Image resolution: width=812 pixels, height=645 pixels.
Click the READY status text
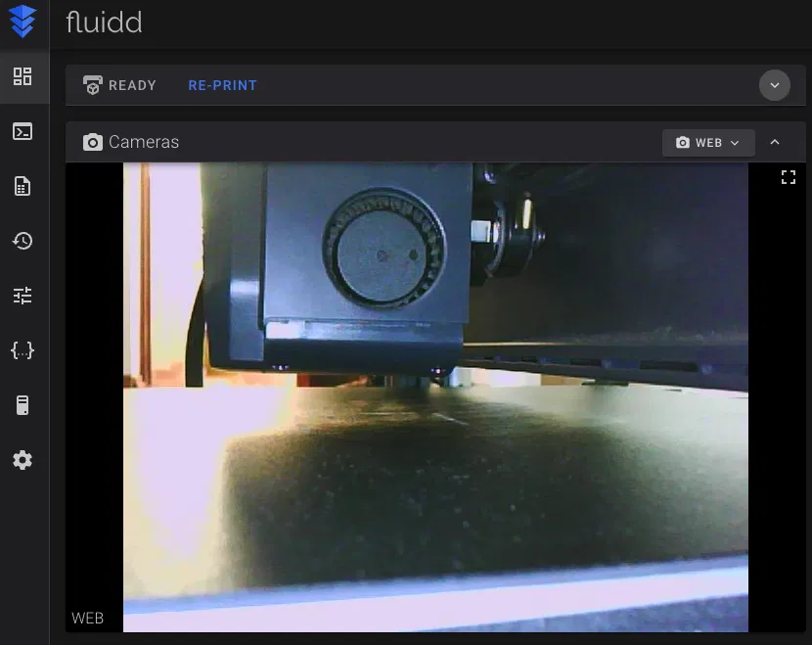132,85
